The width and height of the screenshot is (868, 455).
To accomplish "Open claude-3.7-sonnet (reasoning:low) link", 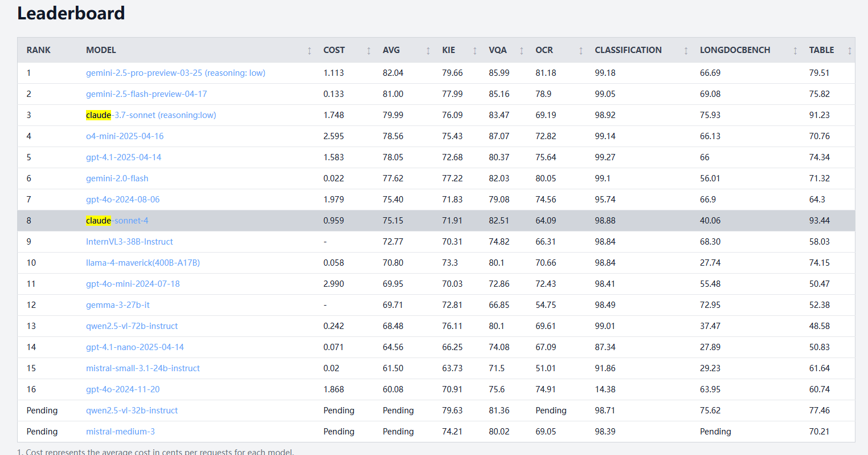I will click(151, 115).
